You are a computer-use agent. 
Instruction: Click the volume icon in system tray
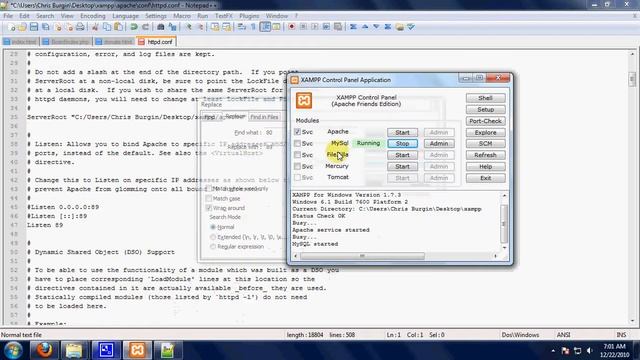589,351
